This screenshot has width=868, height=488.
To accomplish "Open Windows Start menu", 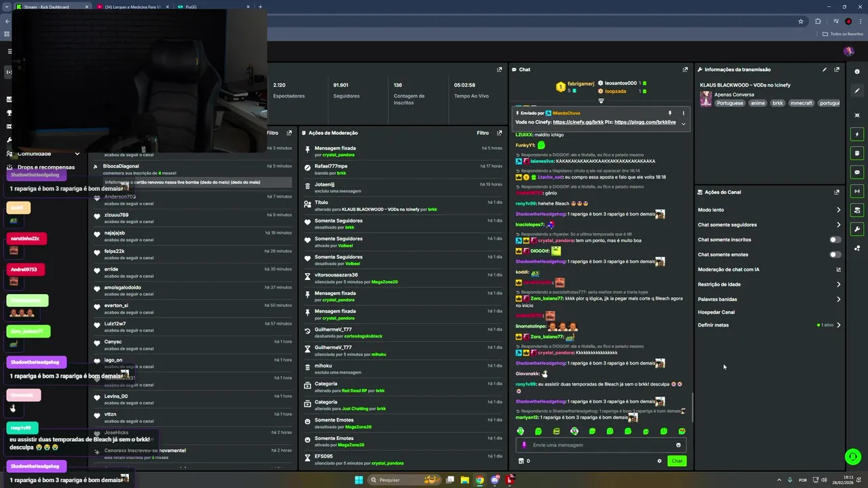I will pos(359,480).
